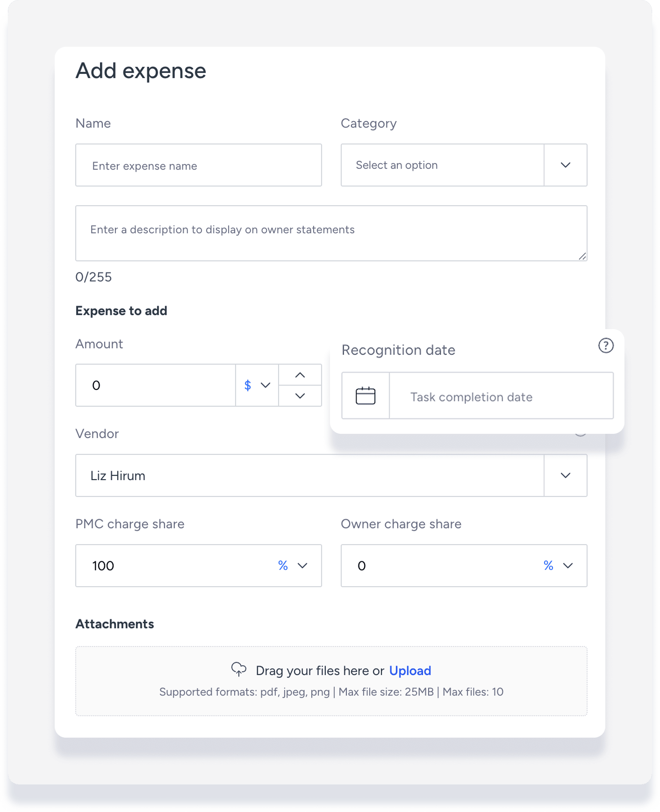Click the Select an option category field

tap(443, 165)
